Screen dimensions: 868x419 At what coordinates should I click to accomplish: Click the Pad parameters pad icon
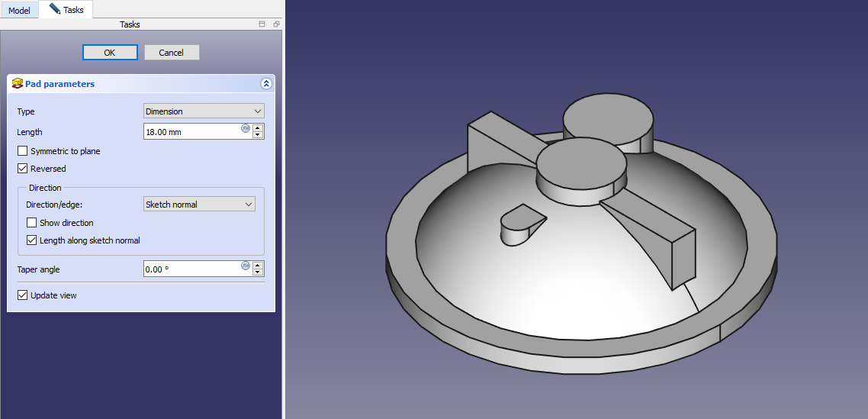[17, 83]
